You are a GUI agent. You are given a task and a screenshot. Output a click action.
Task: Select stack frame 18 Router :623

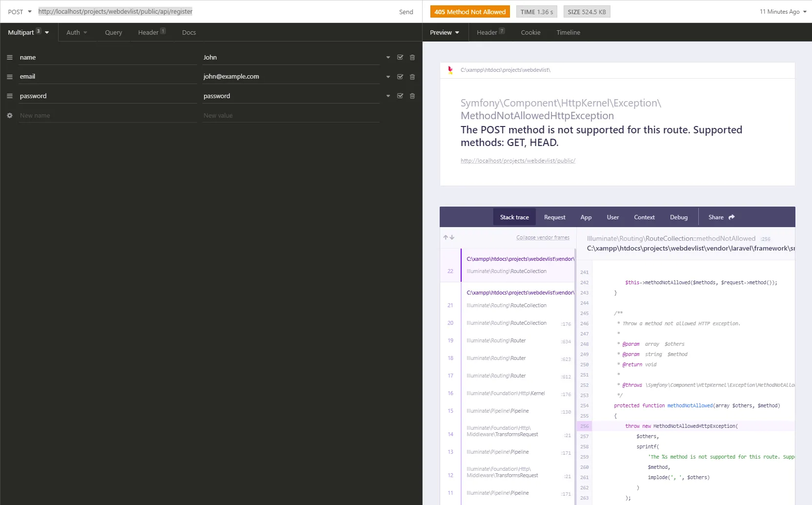pos(507,358)
